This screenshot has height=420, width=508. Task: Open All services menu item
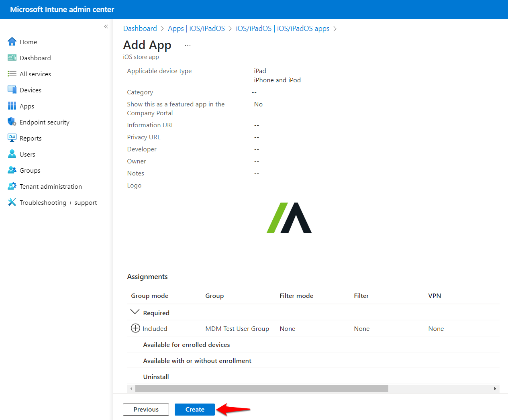coord(35,74)
